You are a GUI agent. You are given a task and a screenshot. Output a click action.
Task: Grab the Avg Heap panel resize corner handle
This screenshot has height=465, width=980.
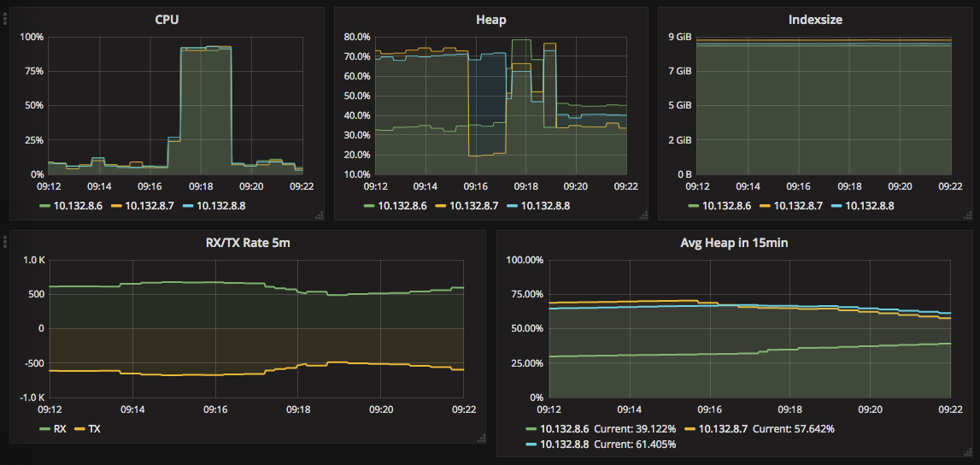(x=968, y=452)
